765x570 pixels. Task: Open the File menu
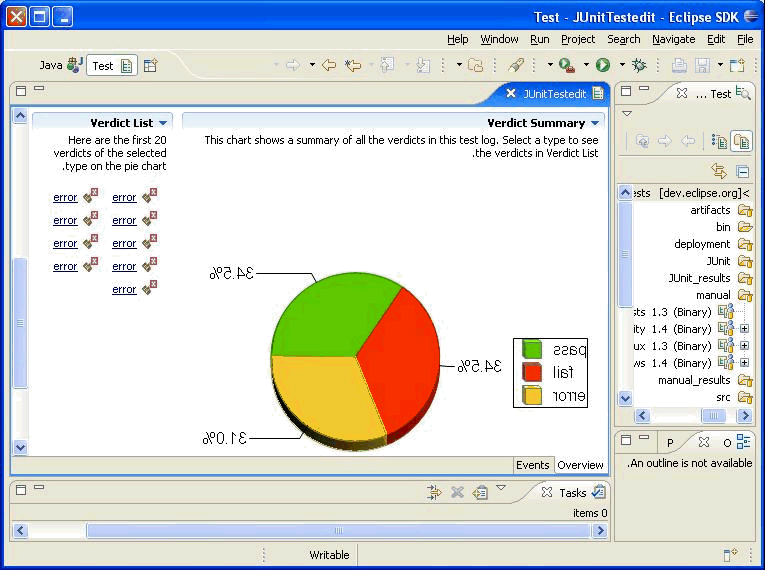click(745, 40)
